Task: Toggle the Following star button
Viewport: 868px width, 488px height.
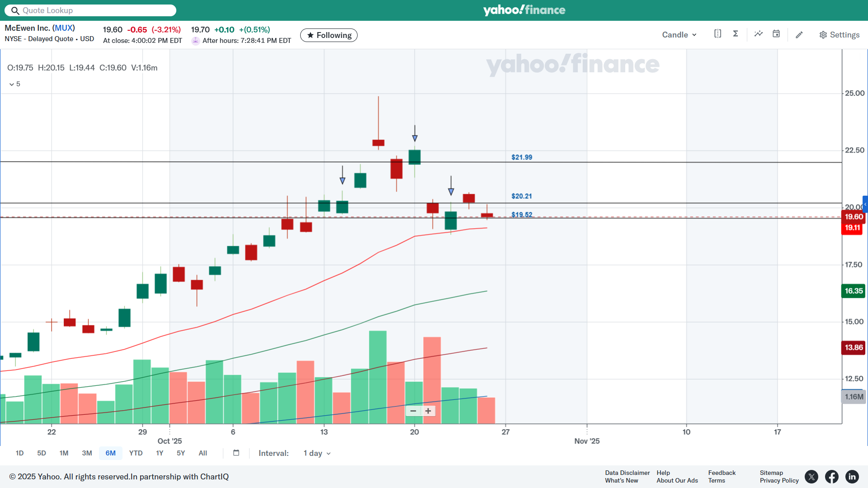Action: point(329,35)
